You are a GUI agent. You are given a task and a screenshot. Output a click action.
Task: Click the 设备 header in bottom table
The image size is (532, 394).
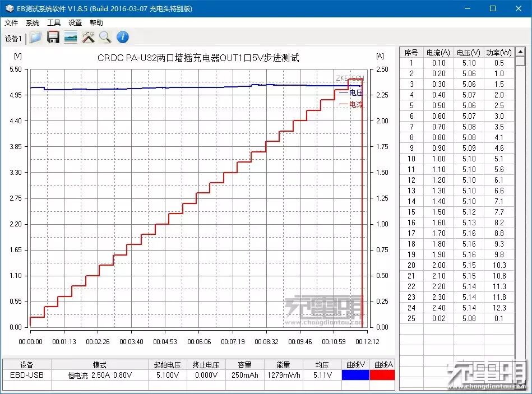[x=27, y=365]
